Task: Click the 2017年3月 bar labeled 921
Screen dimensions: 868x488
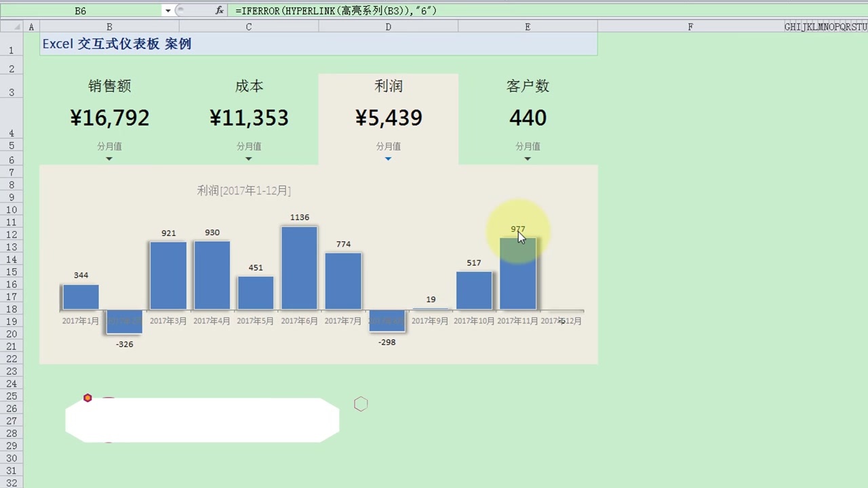Action: pyautogui.click(x=168, y=276)
